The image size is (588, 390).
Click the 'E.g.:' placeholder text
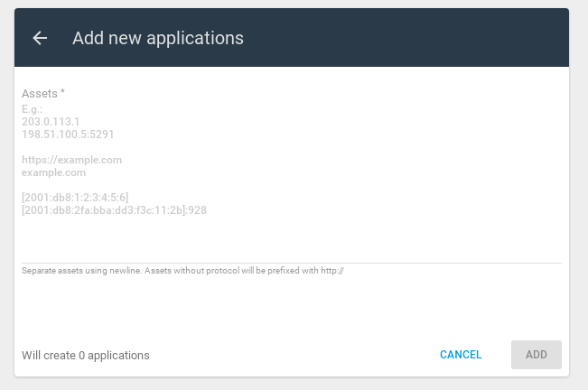pyautogui.click(x=32, y=109)
